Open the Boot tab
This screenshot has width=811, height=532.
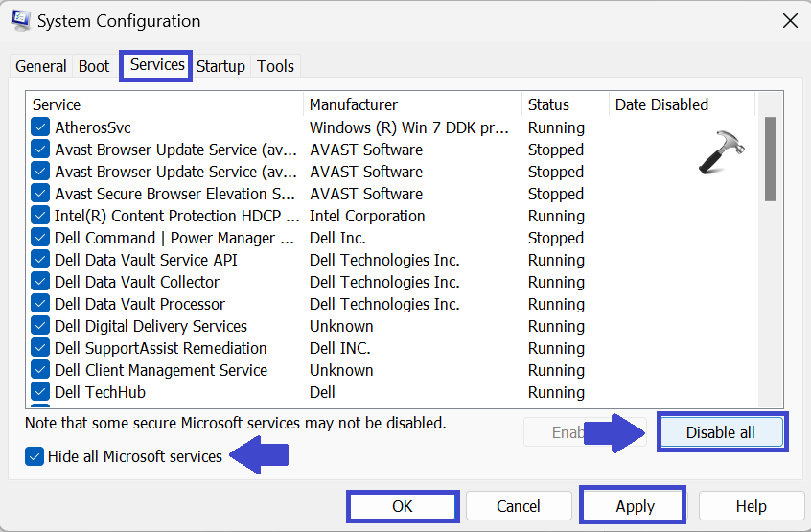[94, 66]
